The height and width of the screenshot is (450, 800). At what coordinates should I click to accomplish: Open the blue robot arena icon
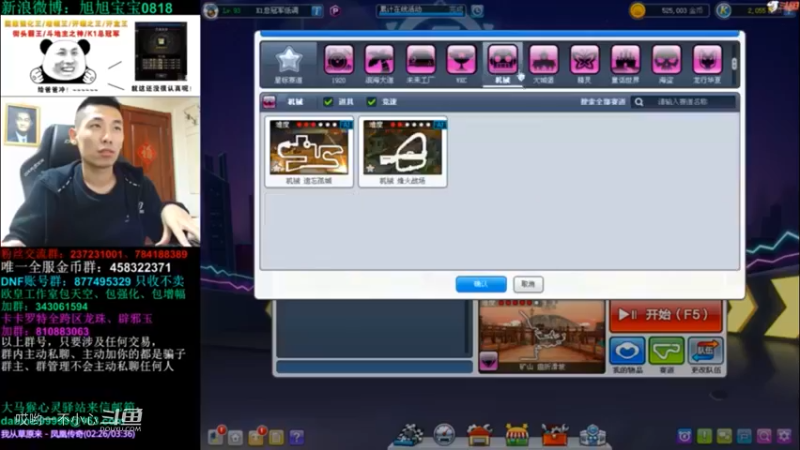(x=592, y=434)
